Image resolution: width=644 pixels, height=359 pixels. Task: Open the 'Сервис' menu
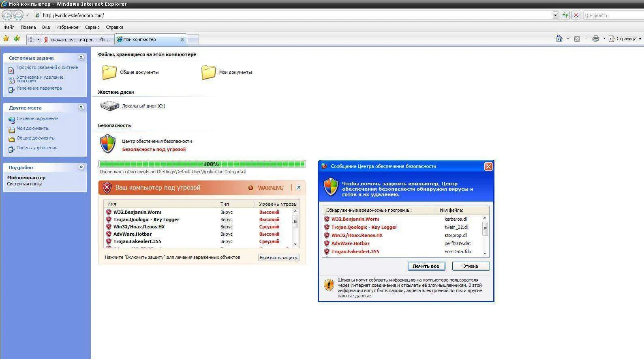[x=92, y=27]
